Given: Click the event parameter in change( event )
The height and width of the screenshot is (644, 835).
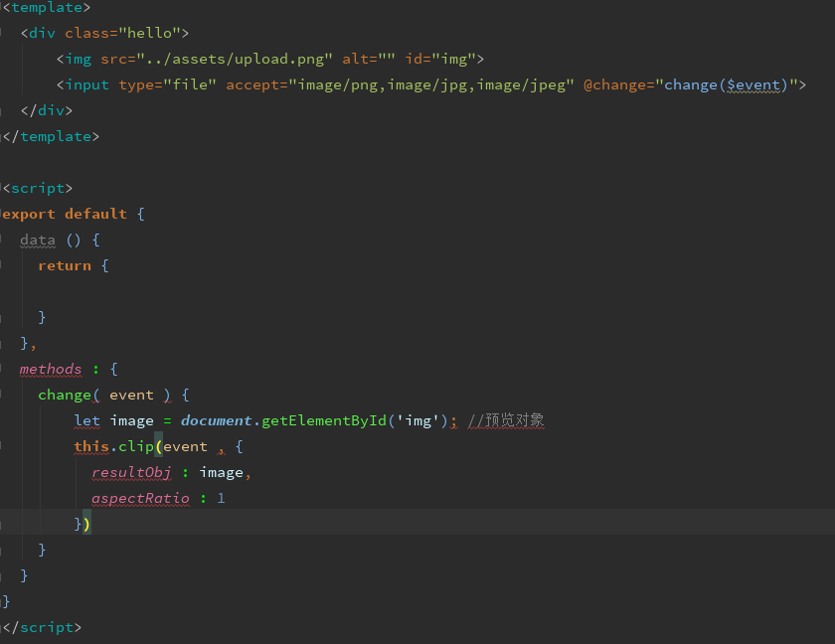Looking at the screenshot, I should 131,395.
